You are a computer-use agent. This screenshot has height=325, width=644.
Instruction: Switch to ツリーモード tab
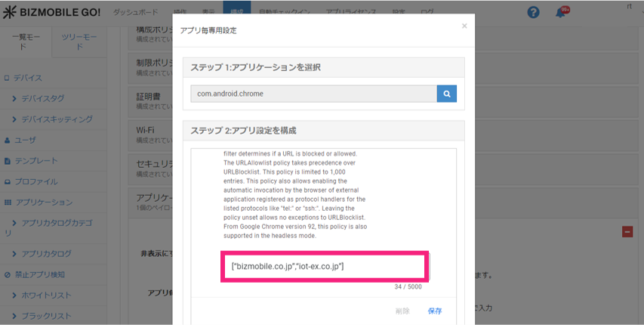(79, 41)
